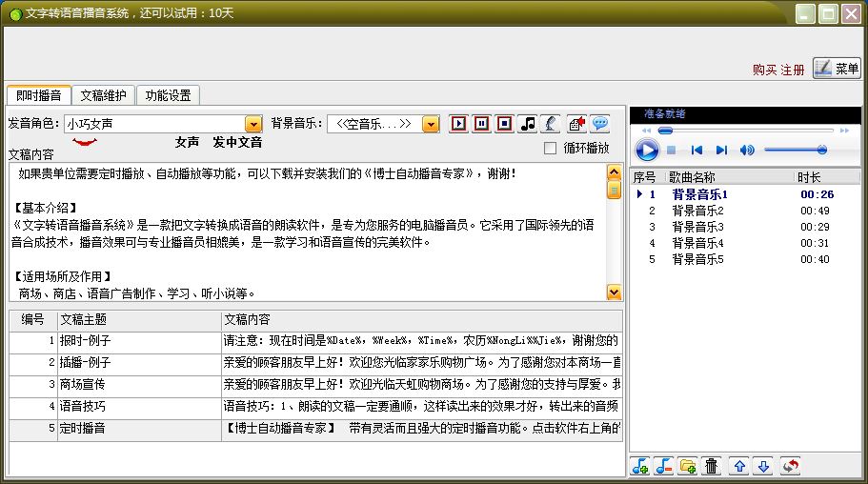Click the remove song music note icon

pyautogui.click(x=664, y=466)
